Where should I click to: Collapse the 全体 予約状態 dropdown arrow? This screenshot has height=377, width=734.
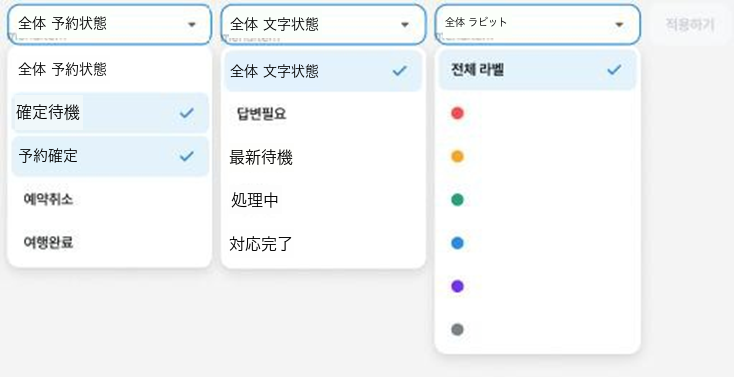tap(191, 24)
